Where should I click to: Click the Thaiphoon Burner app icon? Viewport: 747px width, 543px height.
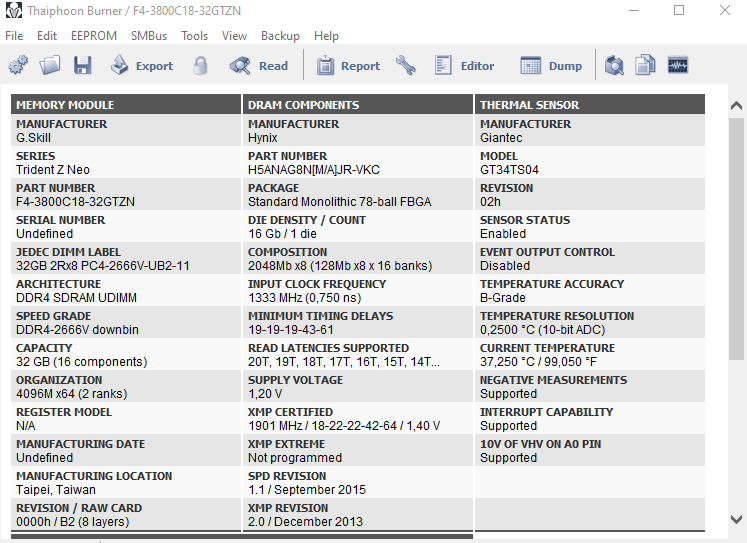(x=14, y=10)
